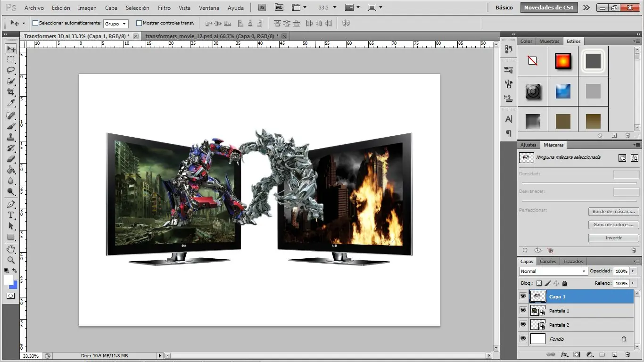Toggle Quick Mask mode
Image resolution: width=644 pixels, height=362 pixels.
coord(10,296)
